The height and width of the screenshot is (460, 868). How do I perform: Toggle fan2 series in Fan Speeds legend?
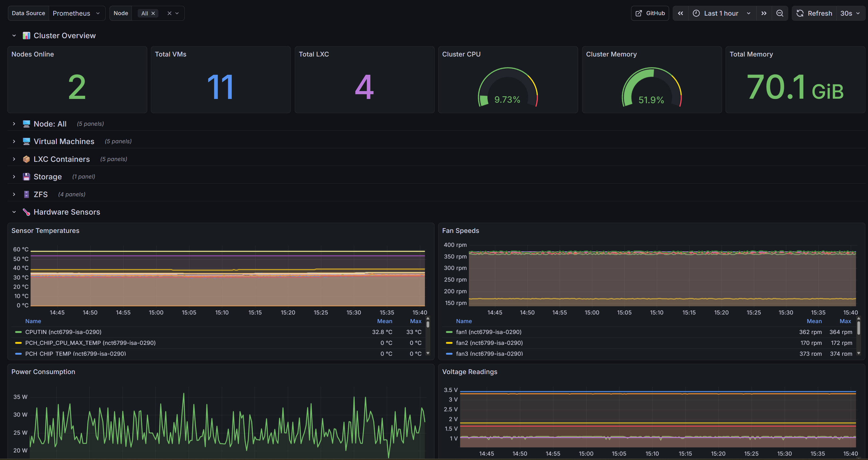coord(489,343)
